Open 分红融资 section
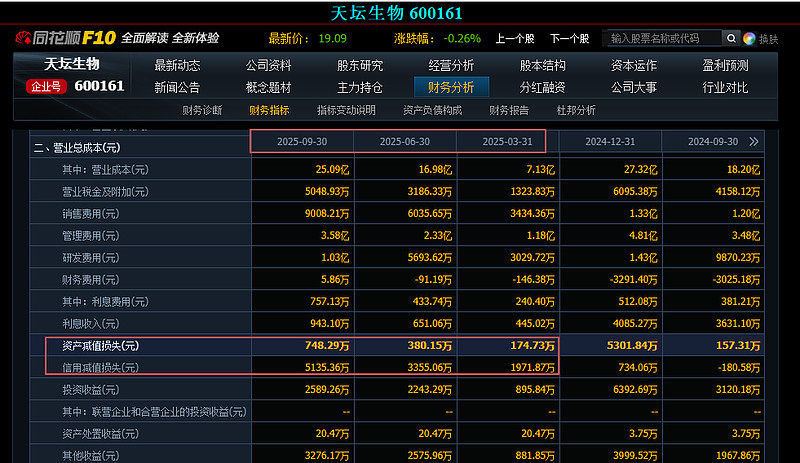 click(x=542, y=87)
